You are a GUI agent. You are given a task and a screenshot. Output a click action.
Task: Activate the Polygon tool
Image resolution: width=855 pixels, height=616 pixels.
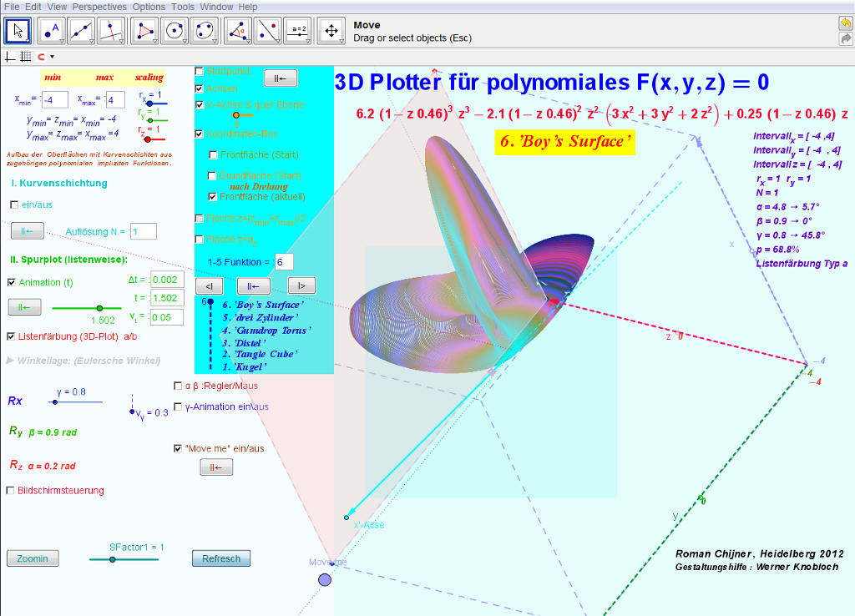(x=146, y=31)
